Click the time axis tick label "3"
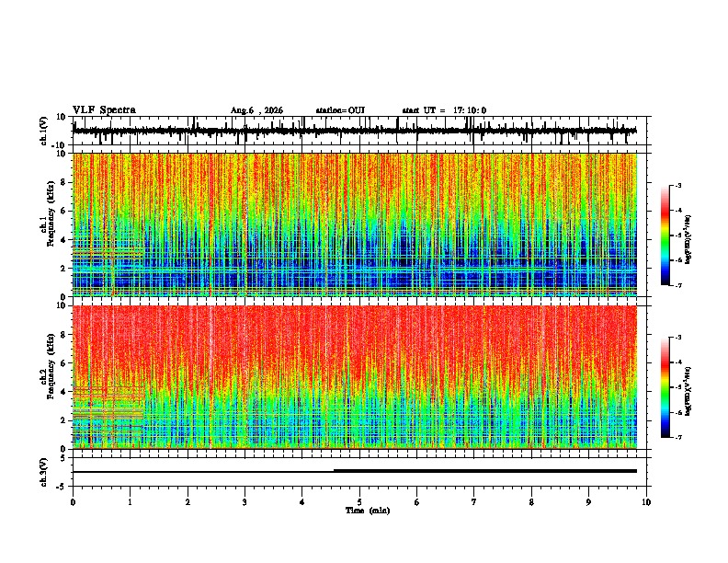The height and width of the screenshot is (563, 728). tap(245, 502)
